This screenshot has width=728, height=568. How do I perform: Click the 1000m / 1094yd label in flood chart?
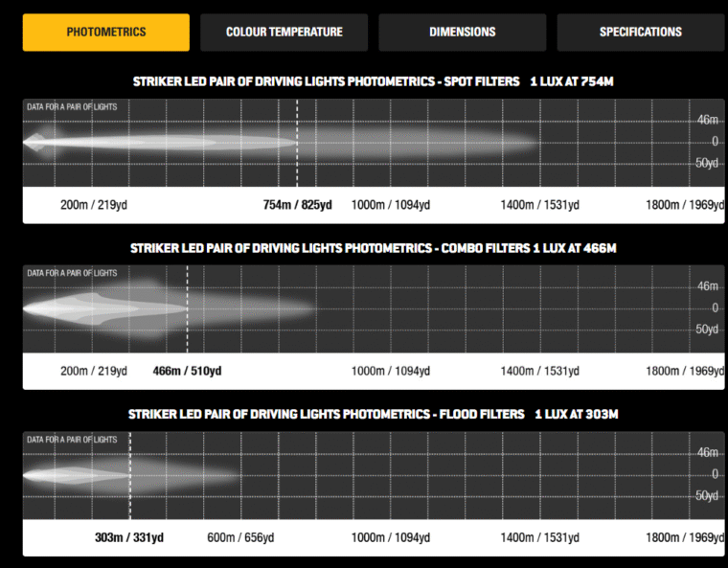[390, 537]
